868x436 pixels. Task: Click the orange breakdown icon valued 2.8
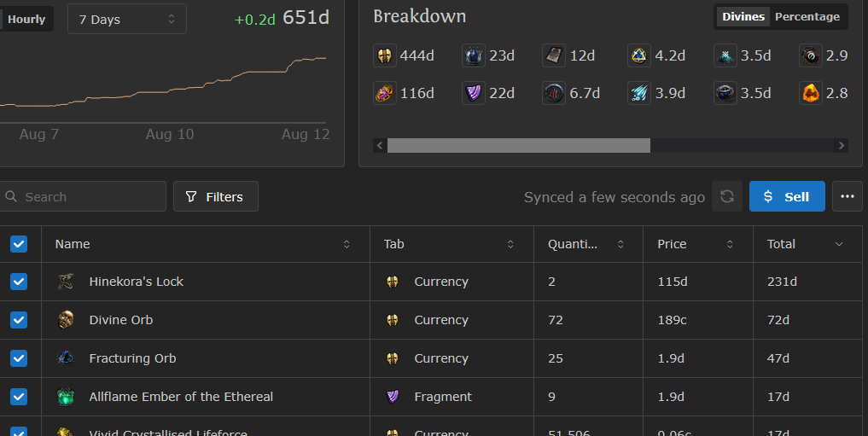811,94
